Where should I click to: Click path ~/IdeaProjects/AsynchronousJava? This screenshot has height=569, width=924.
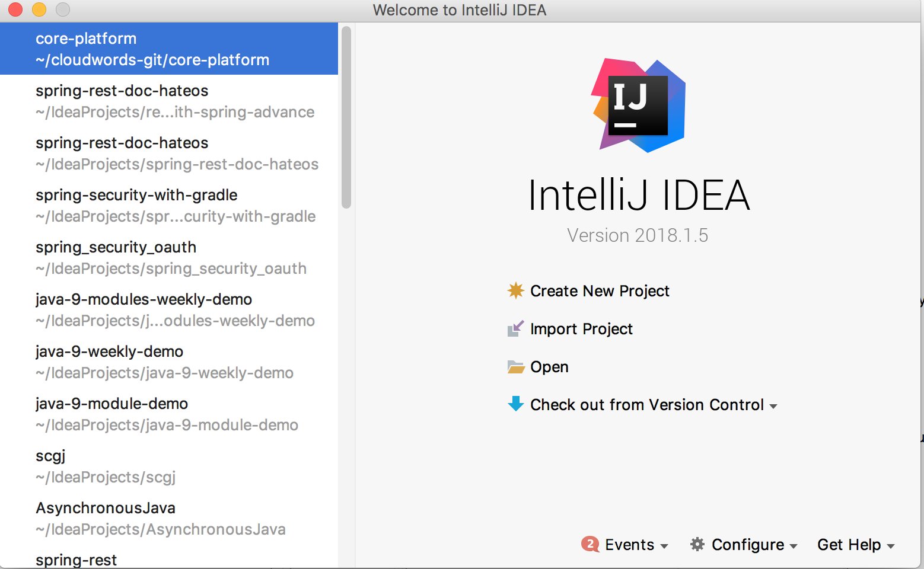pos(161,529)
